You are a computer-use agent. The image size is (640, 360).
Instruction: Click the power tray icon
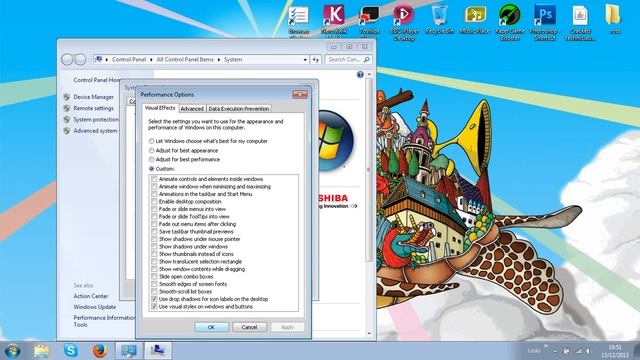click(x=567, y=351)
